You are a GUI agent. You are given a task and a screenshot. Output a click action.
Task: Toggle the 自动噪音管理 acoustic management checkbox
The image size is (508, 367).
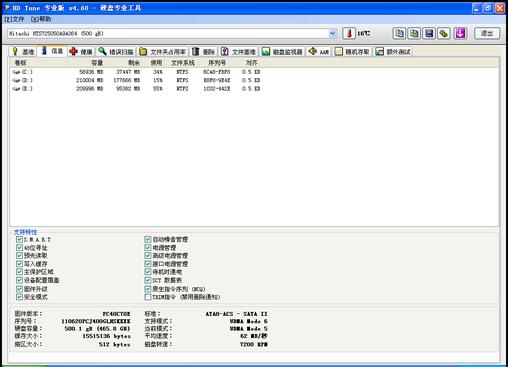point(148,239)
